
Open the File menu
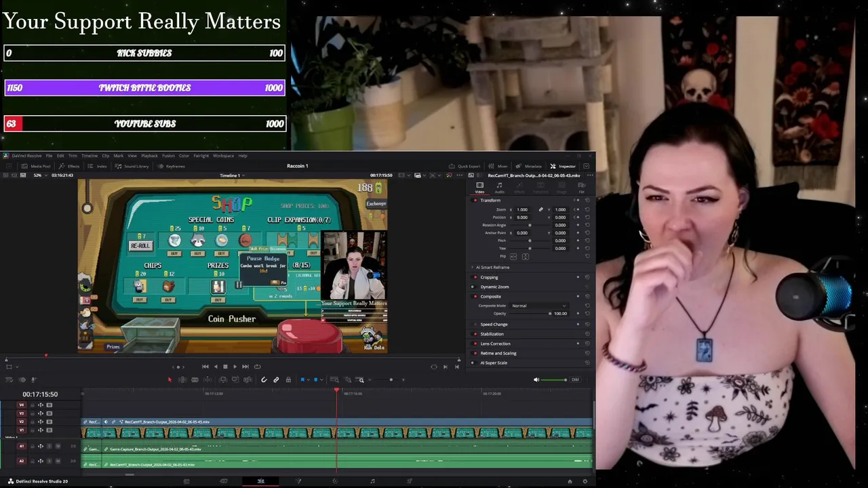[49, 156]
